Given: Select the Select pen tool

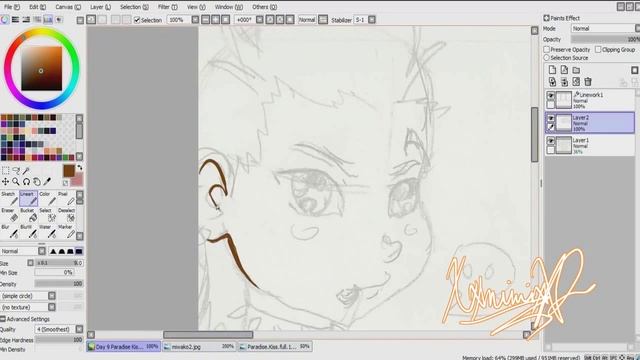Looking at the screenshot, I should tap(47, 215).
